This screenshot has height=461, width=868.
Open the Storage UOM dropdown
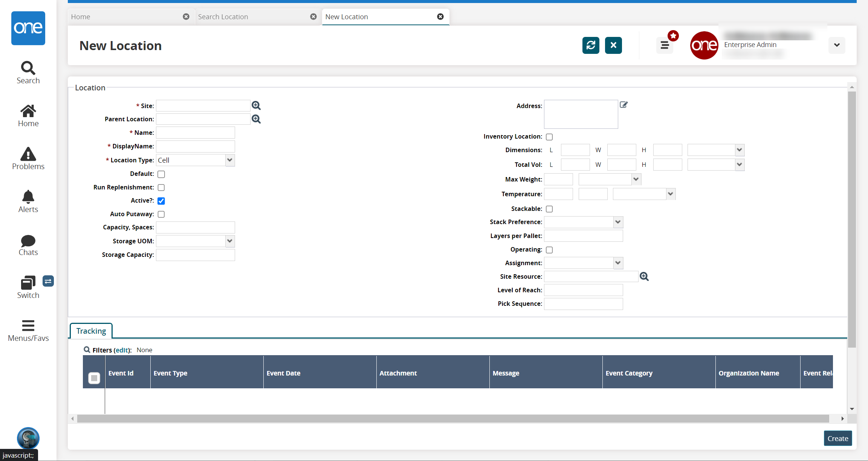[230, 241]
